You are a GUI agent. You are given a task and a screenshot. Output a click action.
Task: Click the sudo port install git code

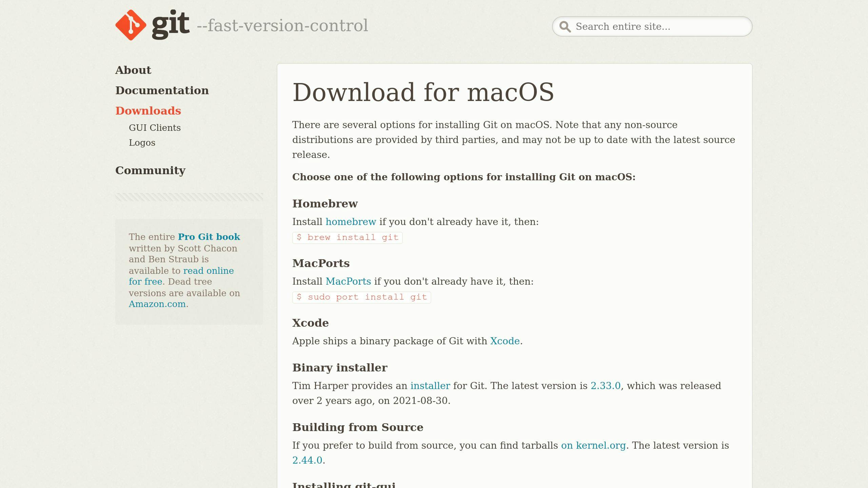pos(361,297)
